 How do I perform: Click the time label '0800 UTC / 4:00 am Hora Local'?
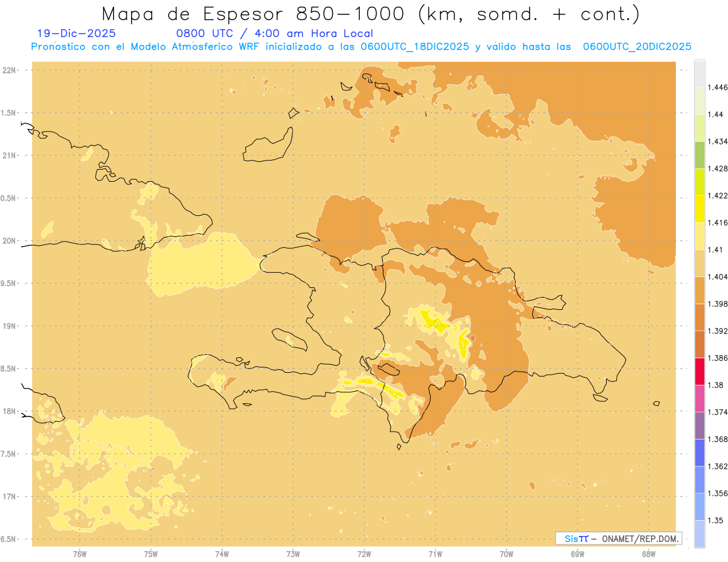click(x=274, y=33)
